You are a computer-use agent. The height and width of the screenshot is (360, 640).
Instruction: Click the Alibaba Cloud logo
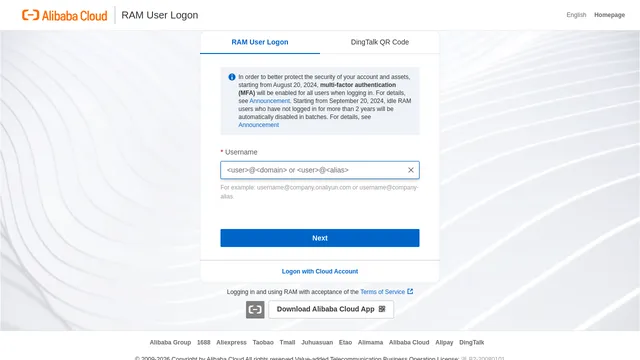64,15
